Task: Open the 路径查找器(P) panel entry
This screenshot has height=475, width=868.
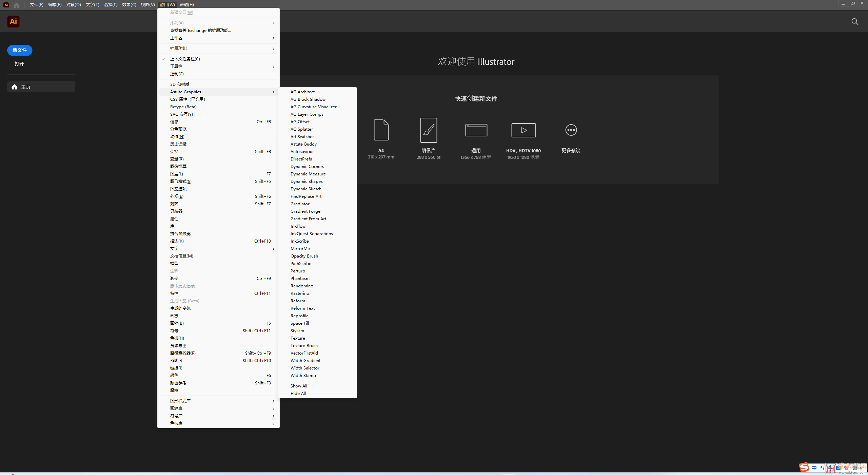Action: tap(218, 353)
